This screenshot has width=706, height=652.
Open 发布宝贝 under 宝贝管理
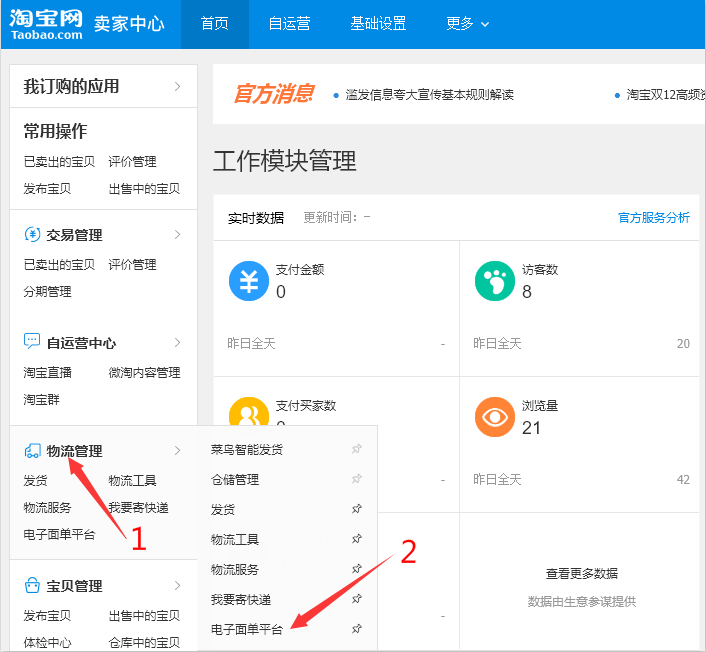(47, 616)
